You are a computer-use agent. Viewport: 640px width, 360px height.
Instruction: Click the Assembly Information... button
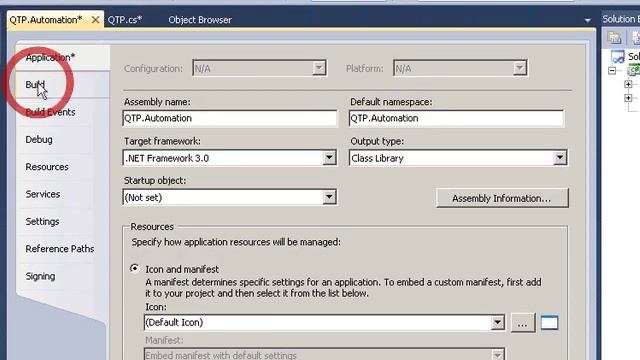click(502, 198)
